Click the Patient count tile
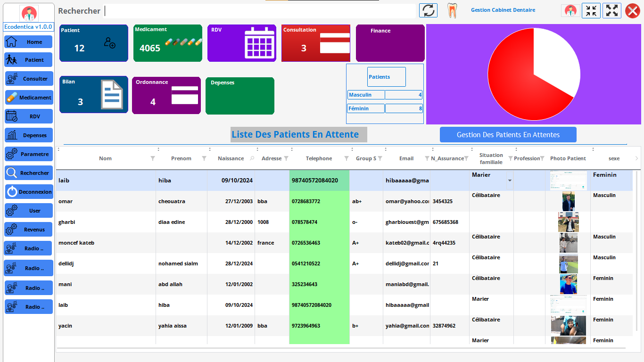Screen dimensions: 644x362 click(93, 43)
